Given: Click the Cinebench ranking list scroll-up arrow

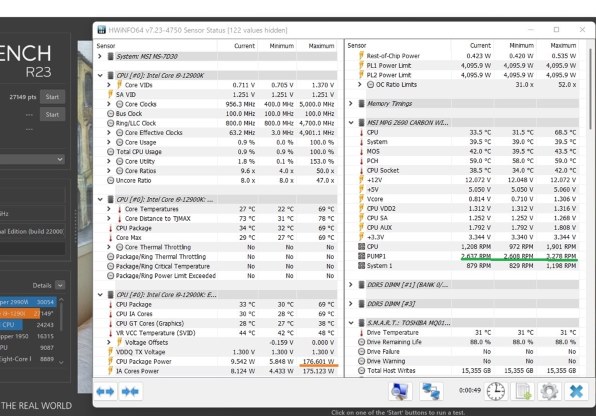Looking at the screenshot, I should coord(61,300).
